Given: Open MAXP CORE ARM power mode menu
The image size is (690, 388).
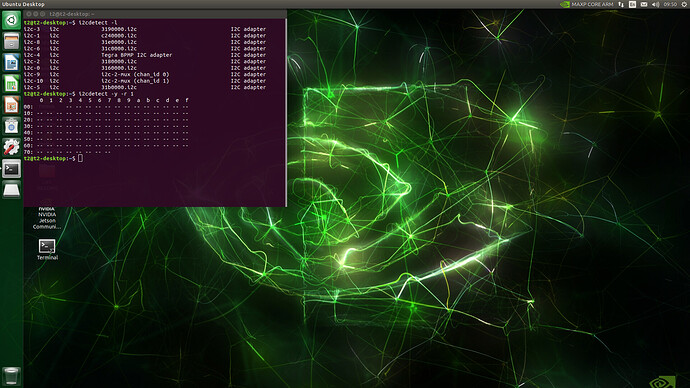Looking at the screenshot, I should click(x=592, y=4).
